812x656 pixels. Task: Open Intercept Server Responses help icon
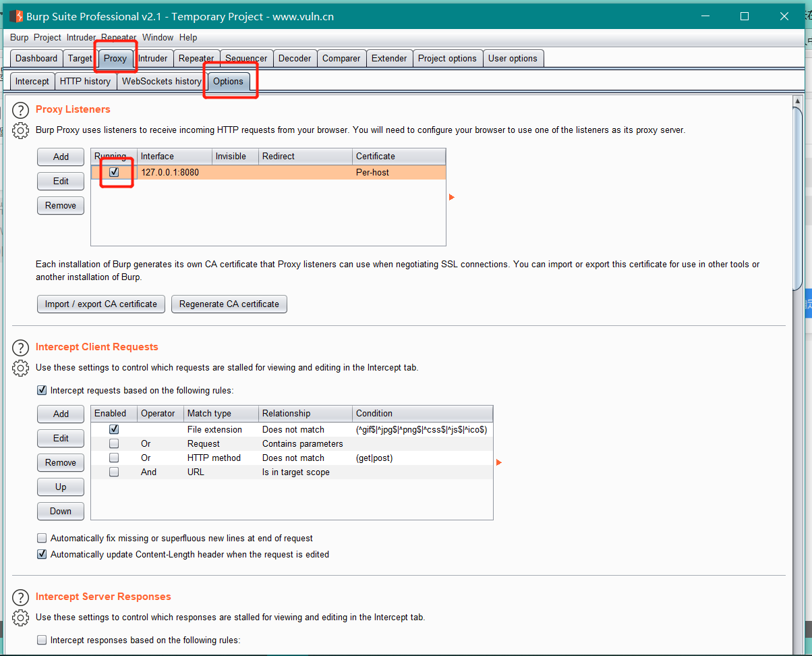21,597
